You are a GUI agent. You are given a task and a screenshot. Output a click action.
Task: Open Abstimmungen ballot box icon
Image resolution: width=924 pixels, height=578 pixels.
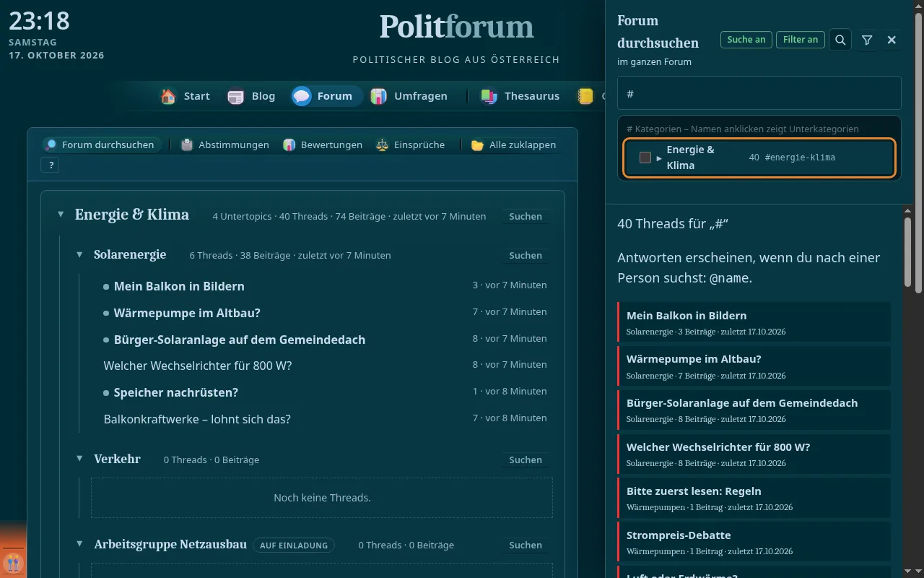pyautogui.click(x=187, y=144)
